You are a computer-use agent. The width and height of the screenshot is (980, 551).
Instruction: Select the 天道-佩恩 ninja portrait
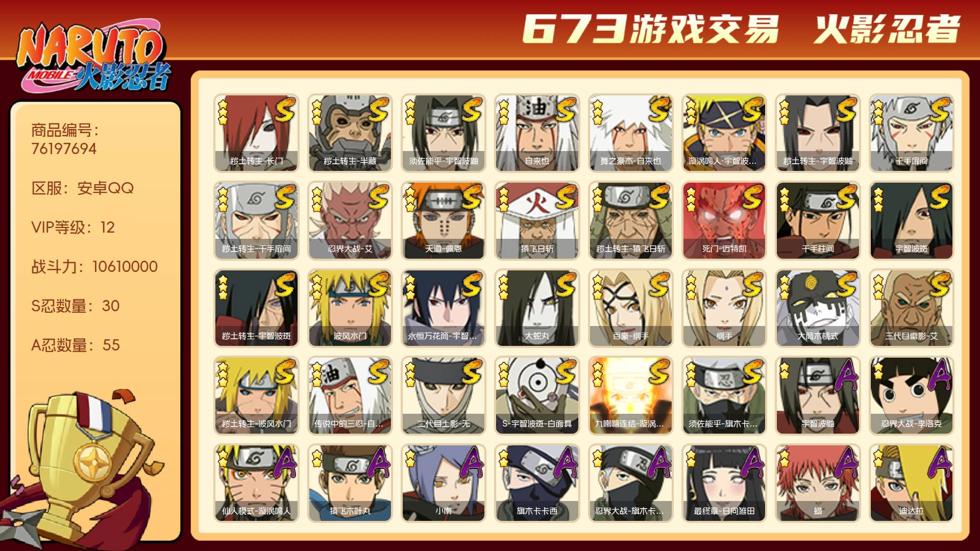point(443,221)
